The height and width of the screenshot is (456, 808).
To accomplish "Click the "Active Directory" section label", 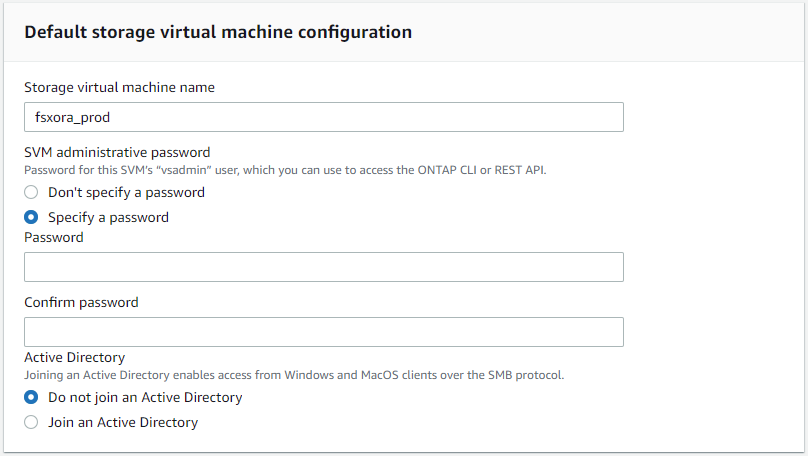I will (74, 357).
